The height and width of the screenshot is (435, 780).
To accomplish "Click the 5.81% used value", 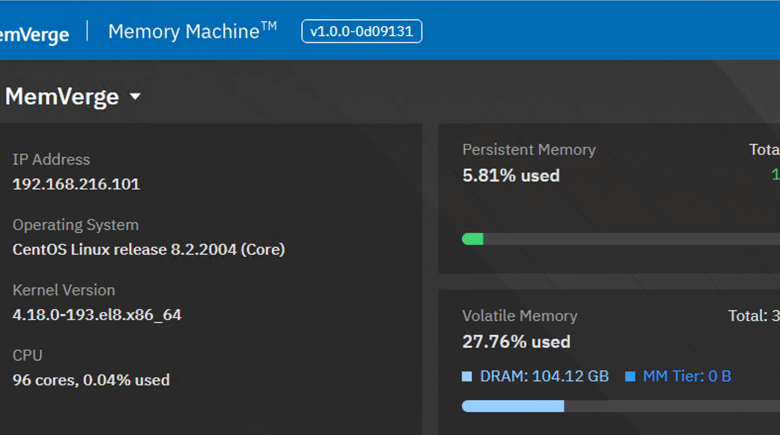I will coord(511,176).
